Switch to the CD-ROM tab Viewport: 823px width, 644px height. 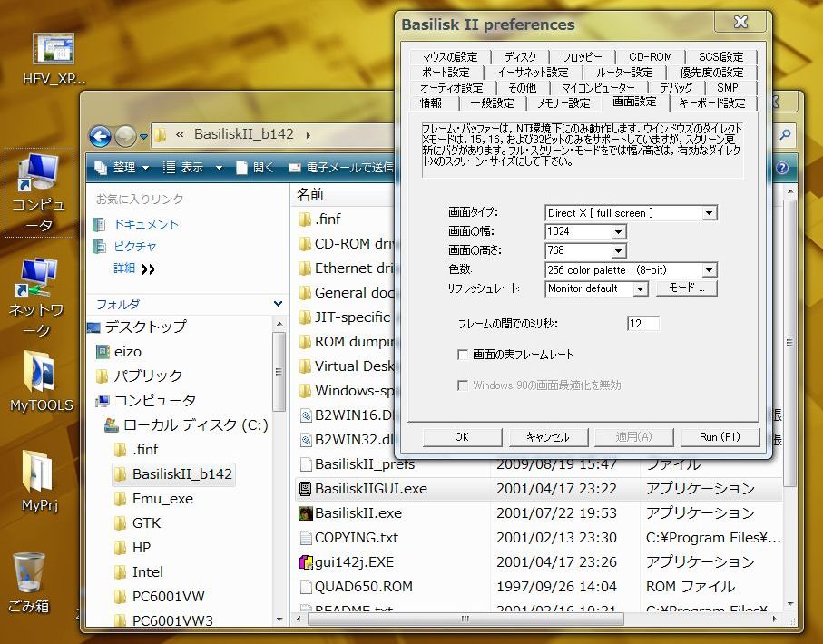point(651,56)
